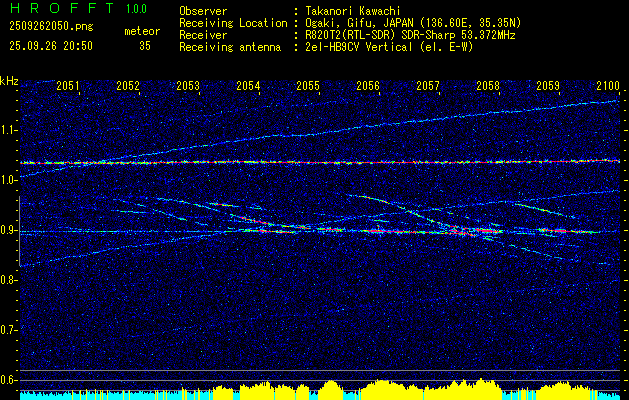Click the 2055 time axis label
Image resolution: width=629 pixels, height=400 pixels.
point(308,86)
